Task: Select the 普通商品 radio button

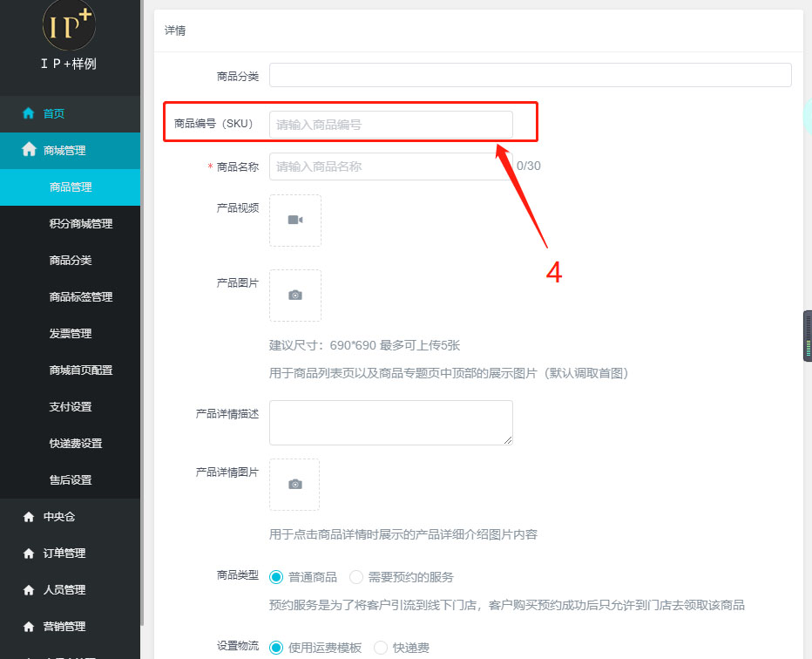Action: tap(277, 577)
